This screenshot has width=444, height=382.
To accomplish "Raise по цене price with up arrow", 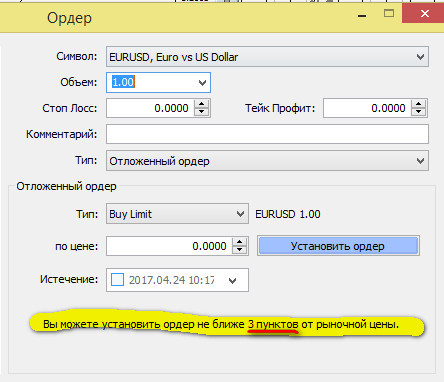I will pos(240,242).
